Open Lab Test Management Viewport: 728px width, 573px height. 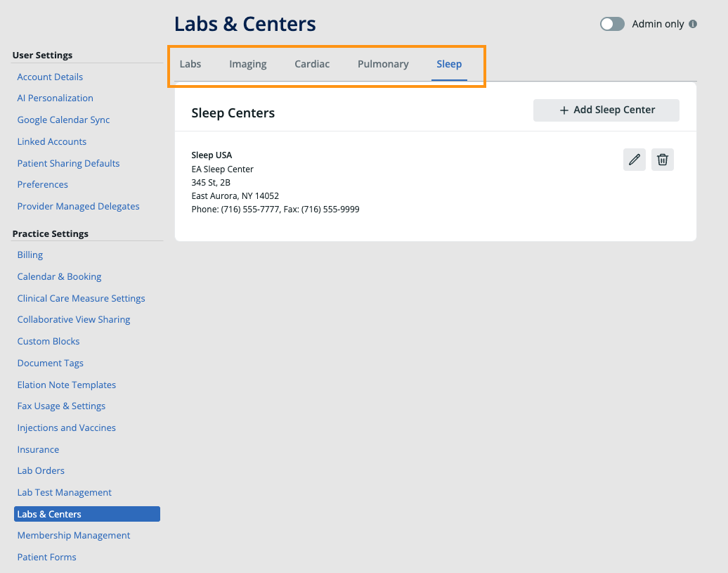tap(65, 493)
